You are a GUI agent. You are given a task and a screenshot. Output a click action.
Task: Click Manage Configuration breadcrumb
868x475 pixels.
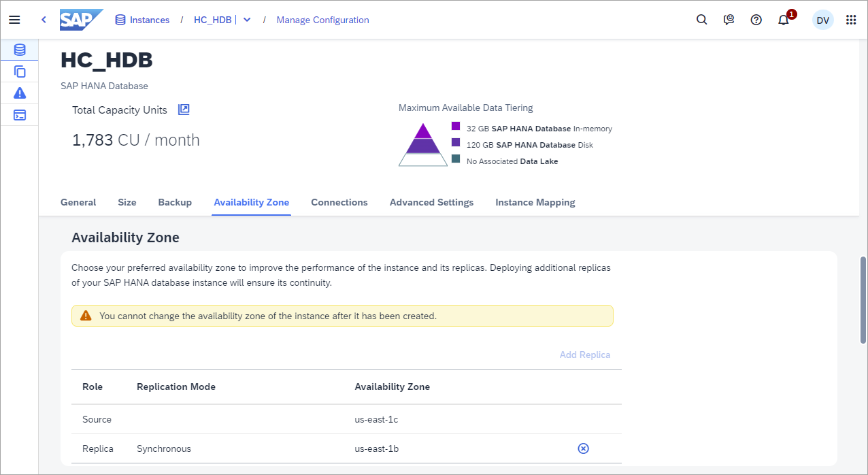click(322, 20)
